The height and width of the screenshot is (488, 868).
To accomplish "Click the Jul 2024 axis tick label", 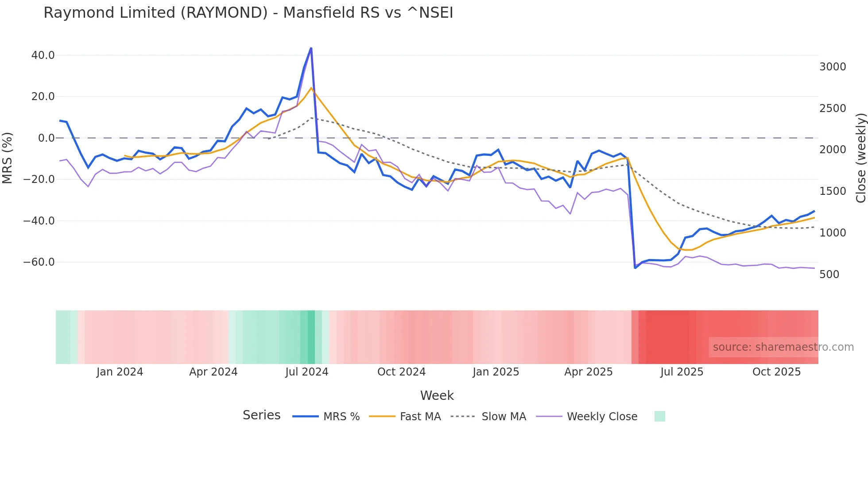I will click(x=307, y=372).
